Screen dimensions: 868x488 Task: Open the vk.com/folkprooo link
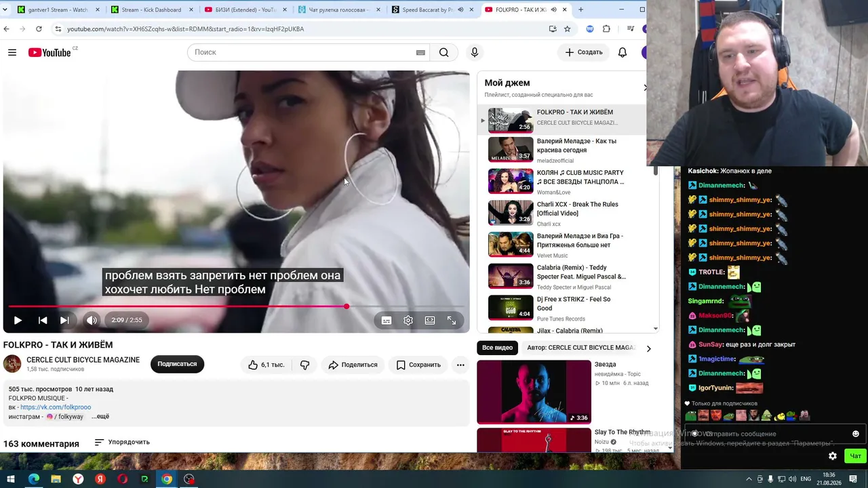click(56, 407)
